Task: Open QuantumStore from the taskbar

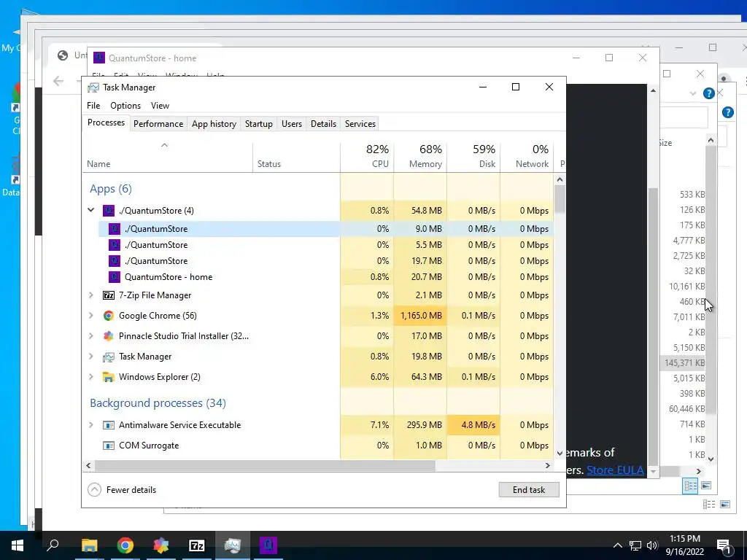Action: point(268,545)
